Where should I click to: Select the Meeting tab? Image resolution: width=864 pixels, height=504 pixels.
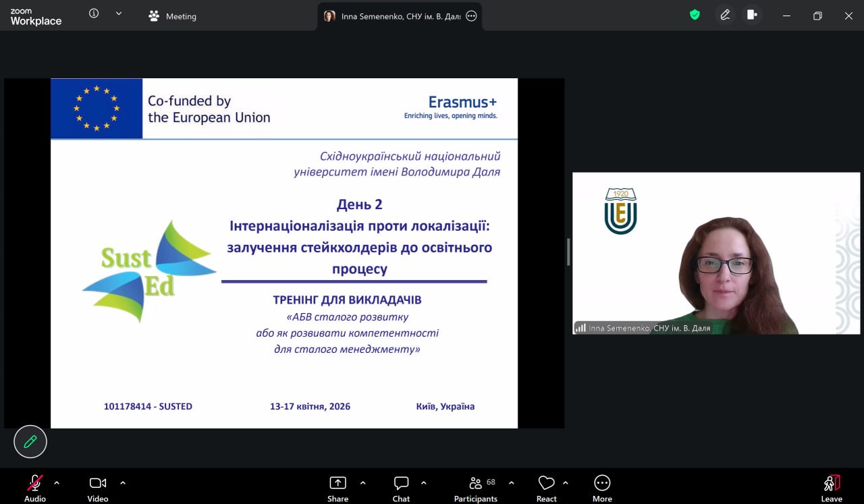click(x=173, y=16)
